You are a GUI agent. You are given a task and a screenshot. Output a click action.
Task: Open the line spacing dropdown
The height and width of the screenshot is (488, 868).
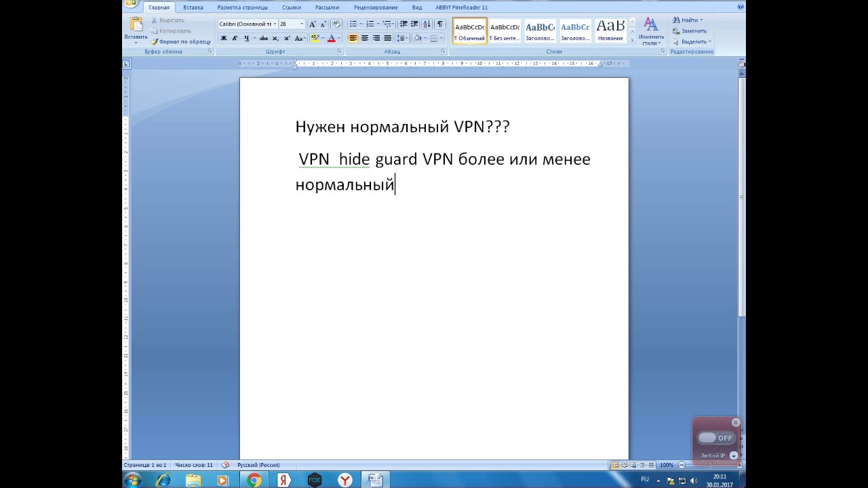(x=402, y=39)
